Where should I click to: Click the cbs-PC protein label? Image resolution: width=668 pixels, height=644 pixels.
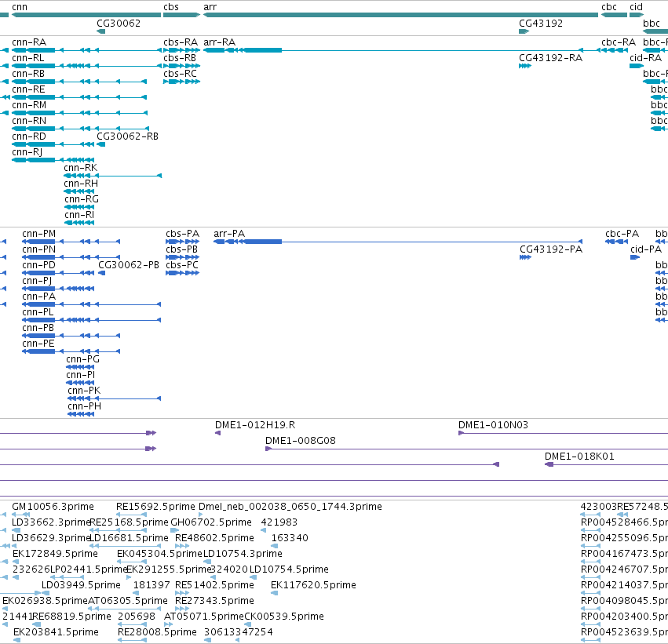pos(182,265)
